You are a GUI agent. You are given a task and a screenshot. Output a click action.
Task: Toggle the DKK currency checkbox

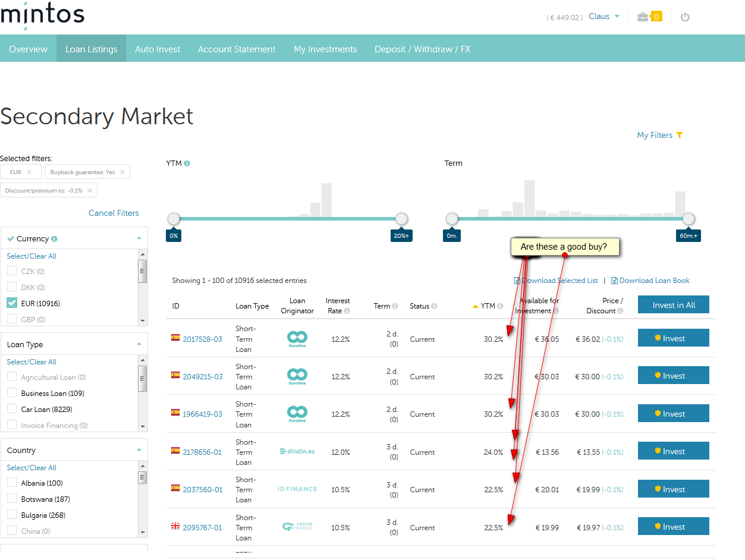click(x=12, y=287)
